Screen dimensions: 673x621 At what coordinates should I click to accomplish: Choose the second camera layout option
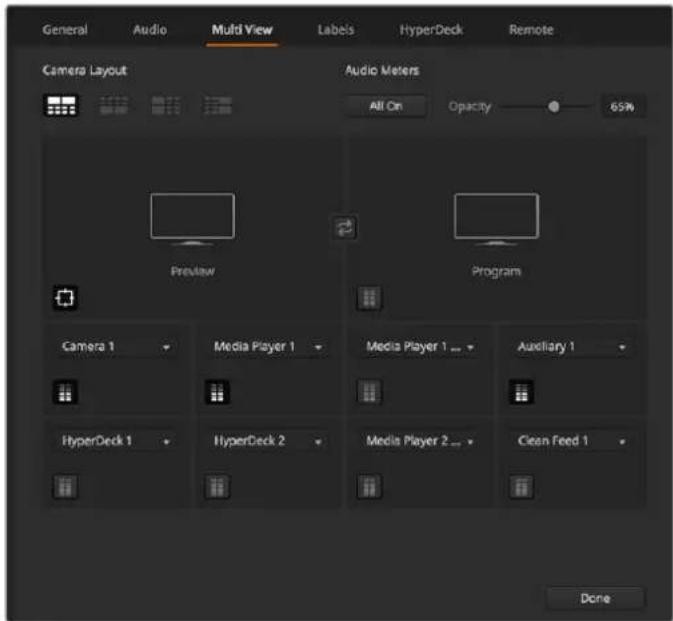click(x=113, y=106)
